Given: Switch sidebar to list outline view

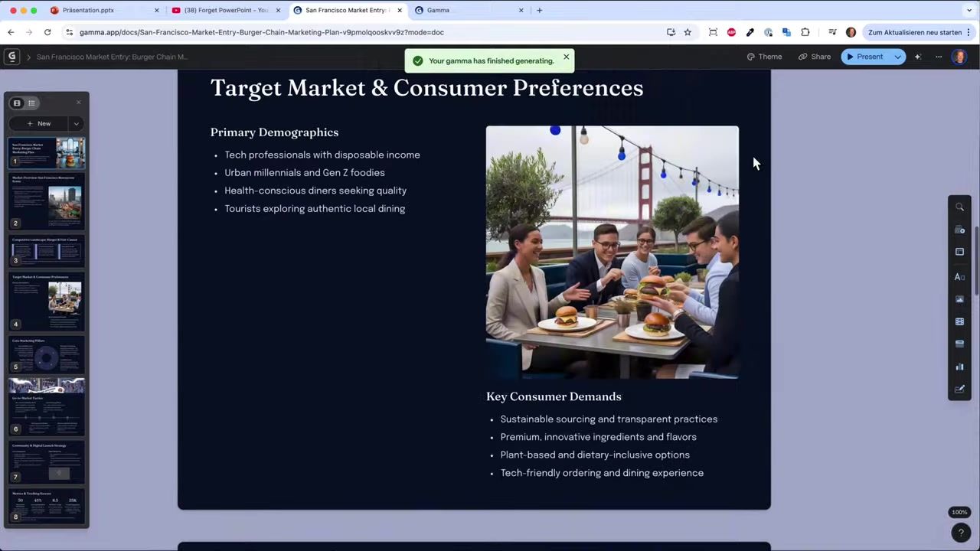Looking at the screenshot, I should [31, 103].
